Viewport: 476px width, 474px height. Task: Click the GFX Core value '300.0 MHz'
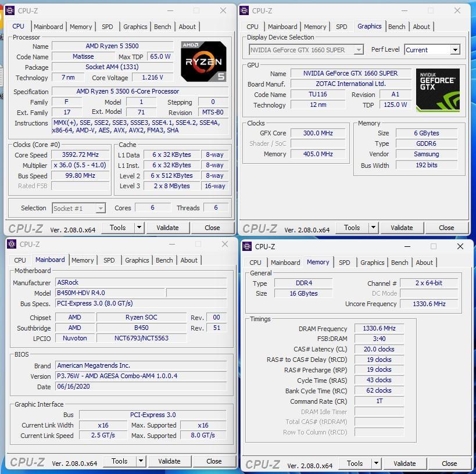pyautogui.click(x=318, y=133)
